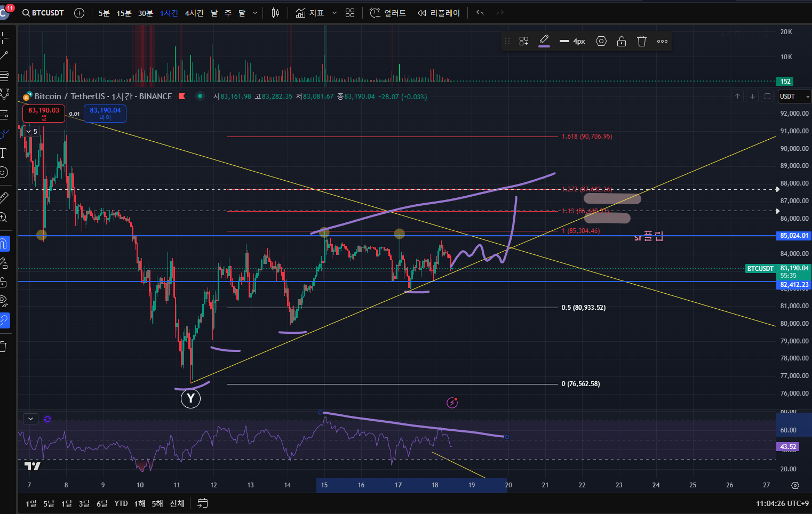Select the YTD date range
Viewport: 812px width, 514px height.
click(121, 503)
